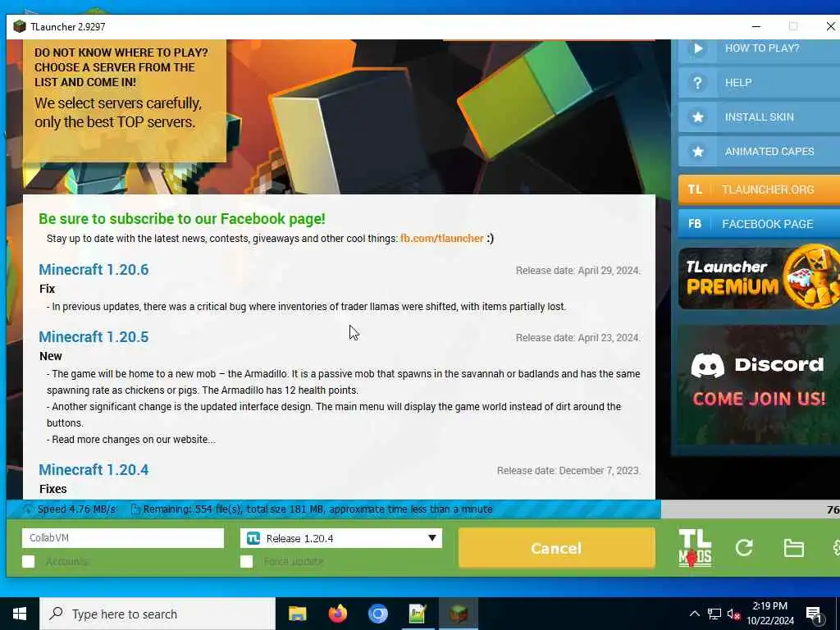Click the download progress bar
The image size is (840, 630).
422,509
